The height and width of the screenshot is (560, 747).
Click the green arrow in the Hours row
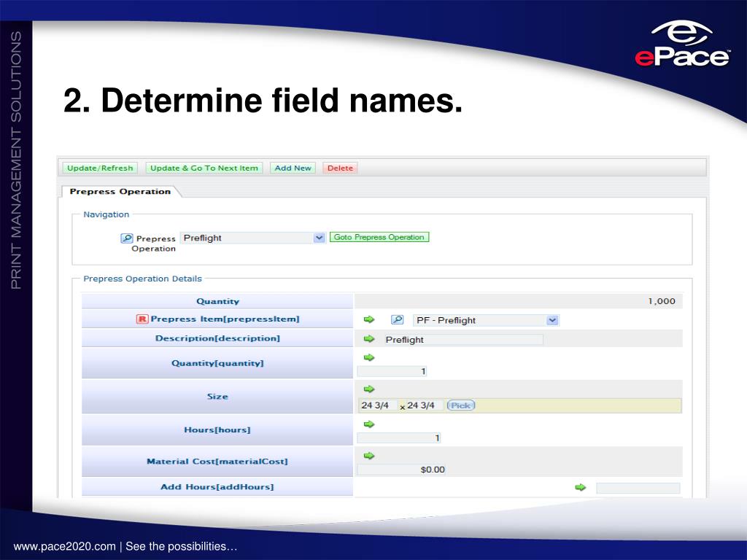pyautogui.click(x=369, y=424)
